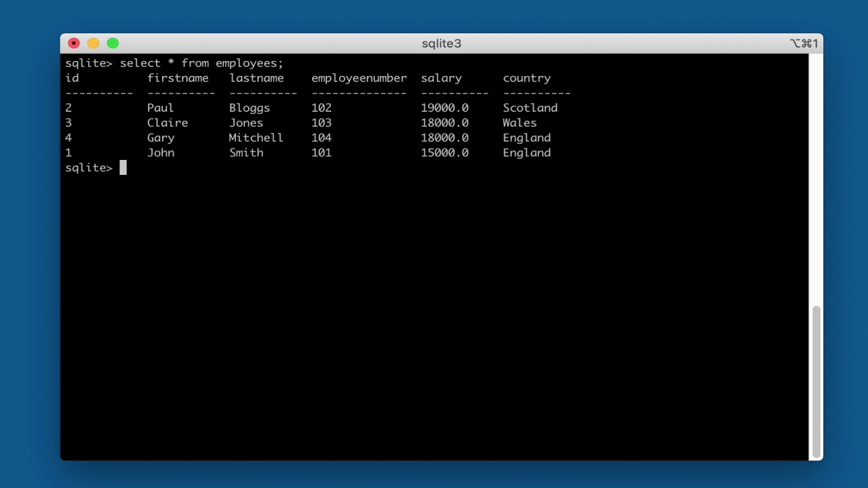Click the ⌥⌘1 shortcut indicator in the title bar
The height and width of the screenshot is (488, 868).
[x=804, y=43]
